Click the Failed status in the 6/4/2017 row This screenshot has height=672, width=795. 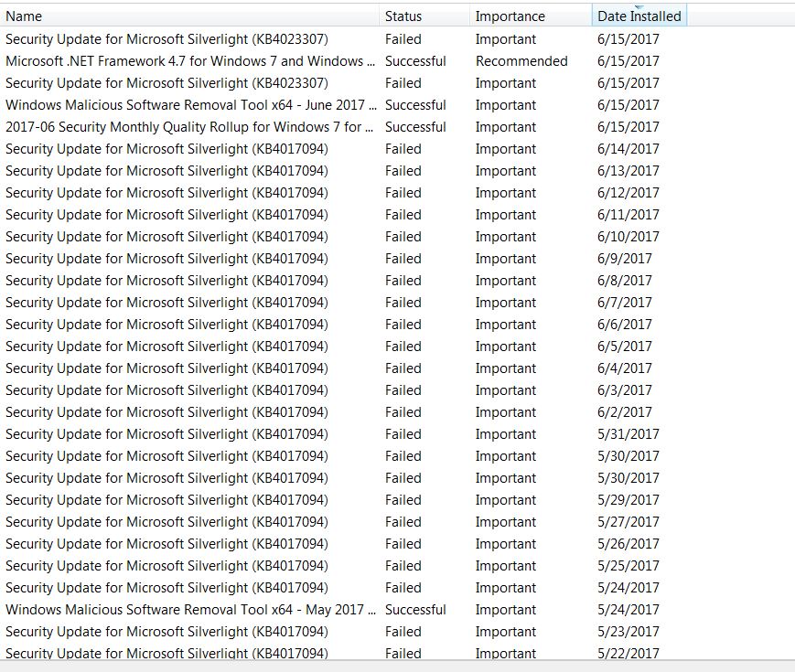(x=403, y=368)
